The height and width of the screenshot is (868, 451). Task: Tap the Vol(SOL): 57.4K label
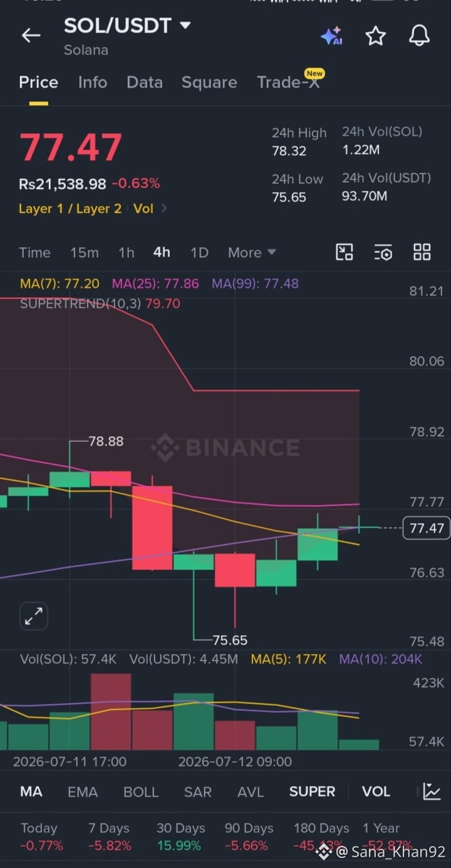coord(68,659)
